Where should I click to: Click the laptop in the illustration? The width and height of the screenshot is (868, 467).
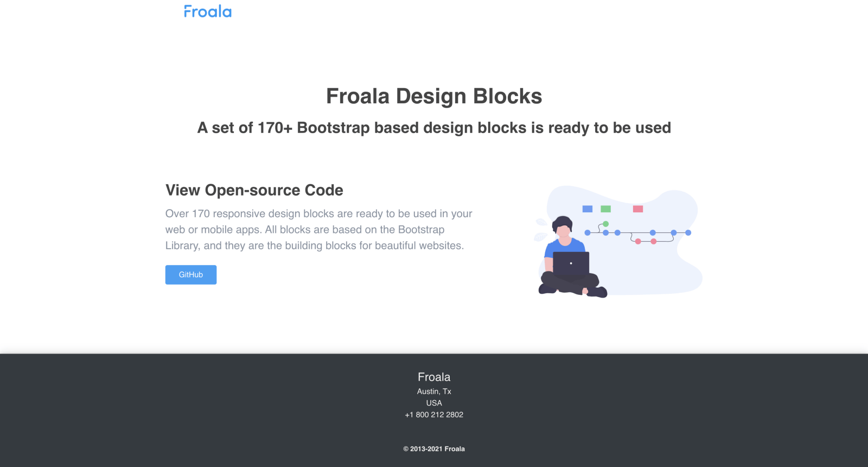[x=571, y=264]
